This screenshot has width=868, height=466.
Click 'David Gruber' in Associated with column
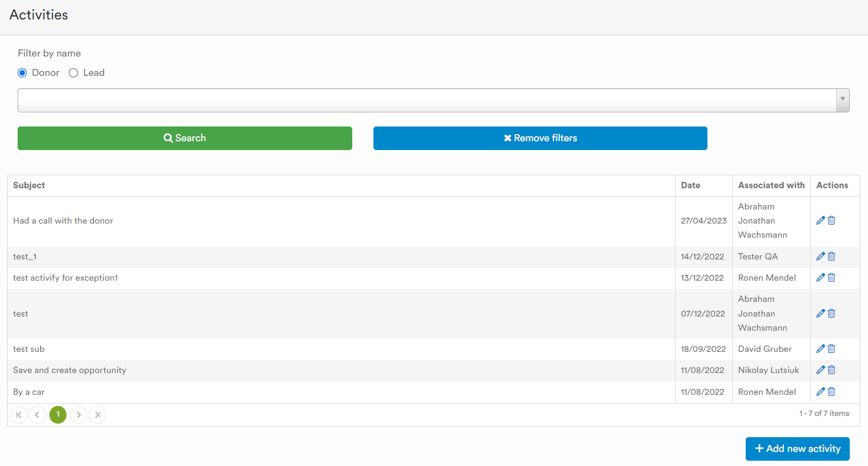pos(764,349)
